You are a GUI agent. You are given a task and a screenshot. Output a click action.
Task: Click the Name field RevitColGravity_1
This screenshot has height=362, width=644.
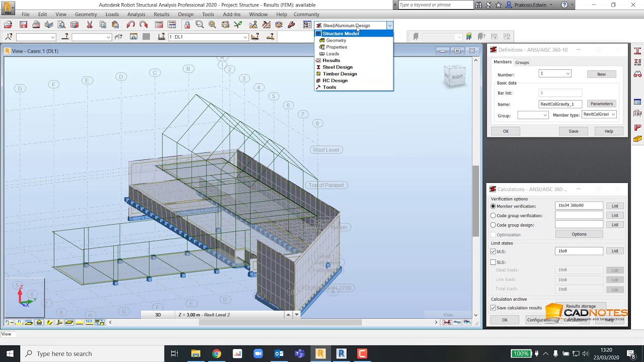pos(560,104)
